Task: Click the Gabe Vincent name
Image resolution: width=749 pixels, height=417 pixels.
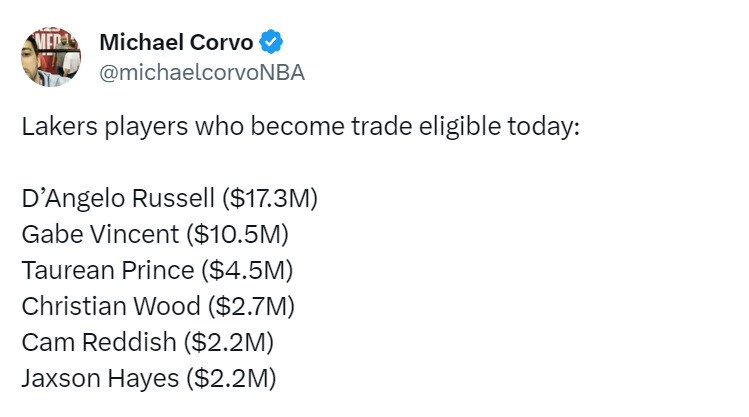Action: [100, 234]
